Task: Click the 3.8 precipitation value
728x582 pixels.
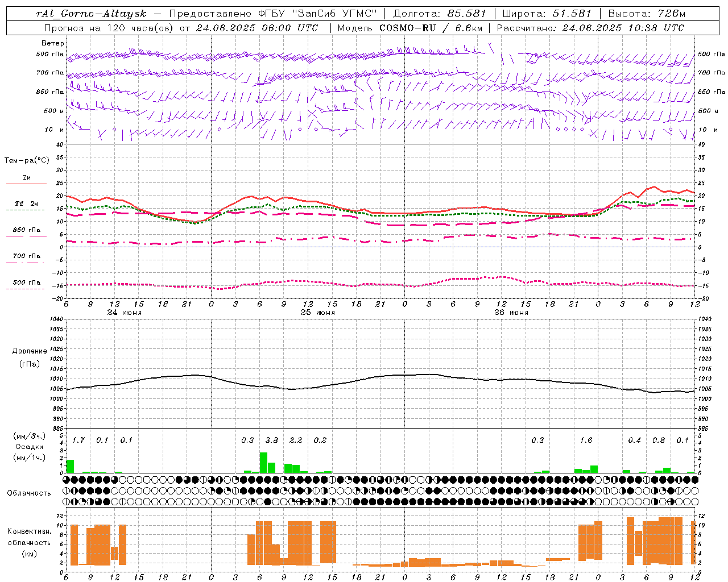Action: click(x=272, y=440)
